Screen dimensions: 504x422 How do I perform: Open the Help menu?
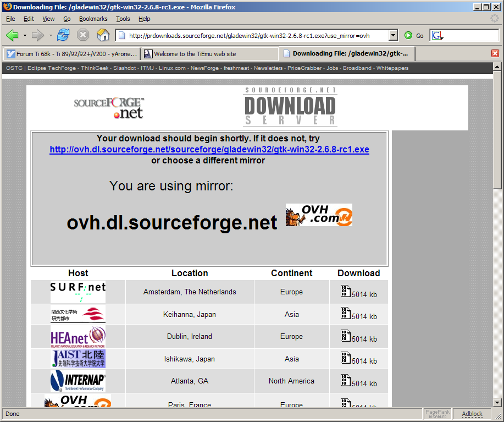click(x=145, y=19)
